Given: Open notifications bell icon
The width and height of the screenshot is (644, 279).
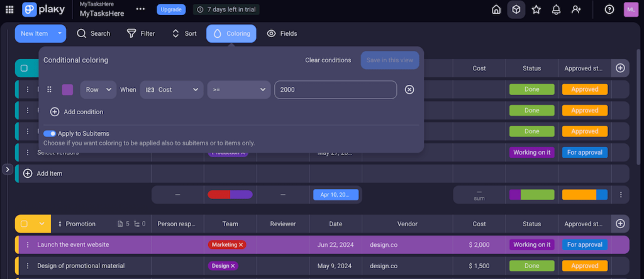Looking at the screenshot, I should [x=556, y=9].
